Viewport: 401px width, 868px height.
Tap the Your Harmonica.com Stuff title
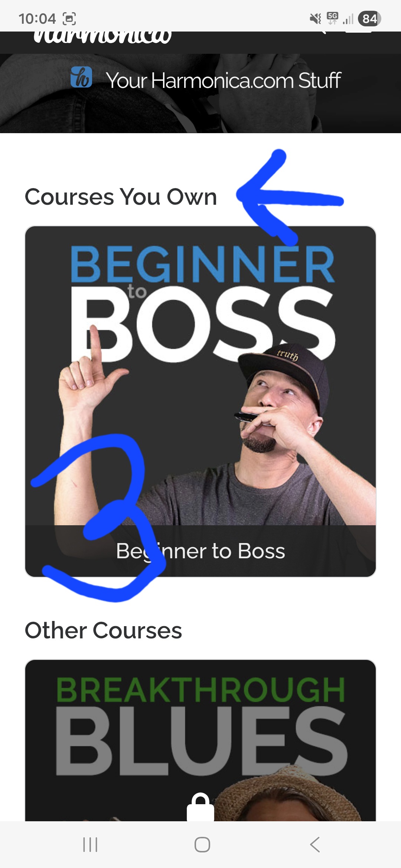tap(224, 80)
